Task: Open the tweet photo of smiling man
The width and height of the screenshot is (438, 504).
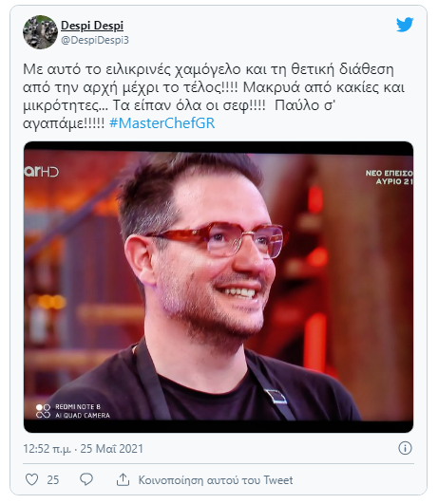Action: tap(219, 287)
